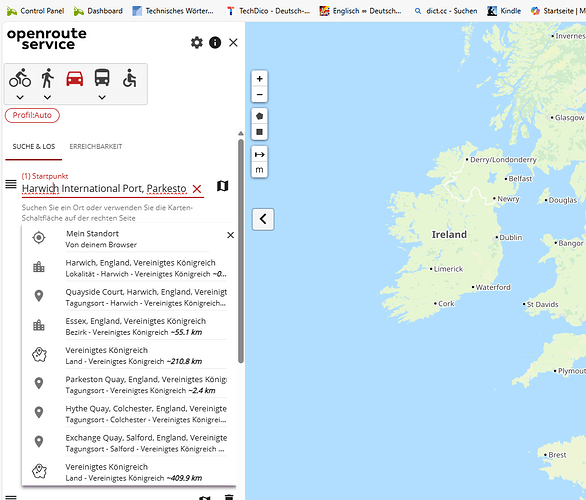Viewport: 586px width, 500px height.
Task: Click Belfast label on the map
Action: (519, 179)
